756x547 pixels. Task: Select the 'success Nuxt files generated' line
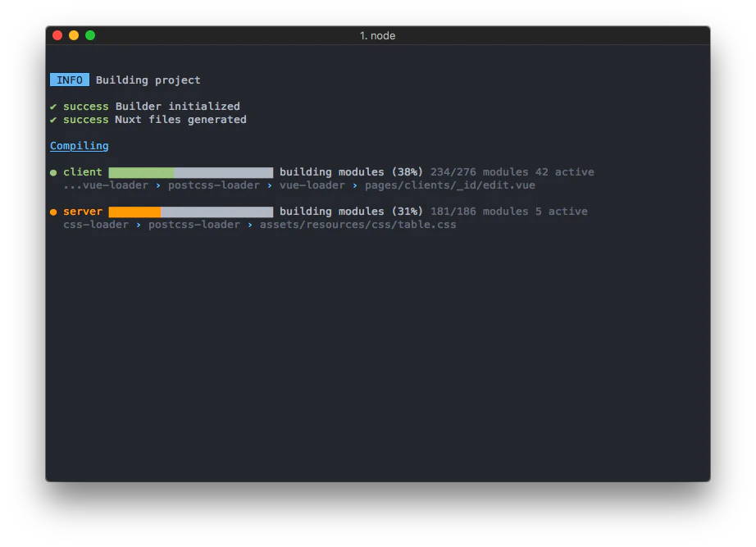point(148,119)
